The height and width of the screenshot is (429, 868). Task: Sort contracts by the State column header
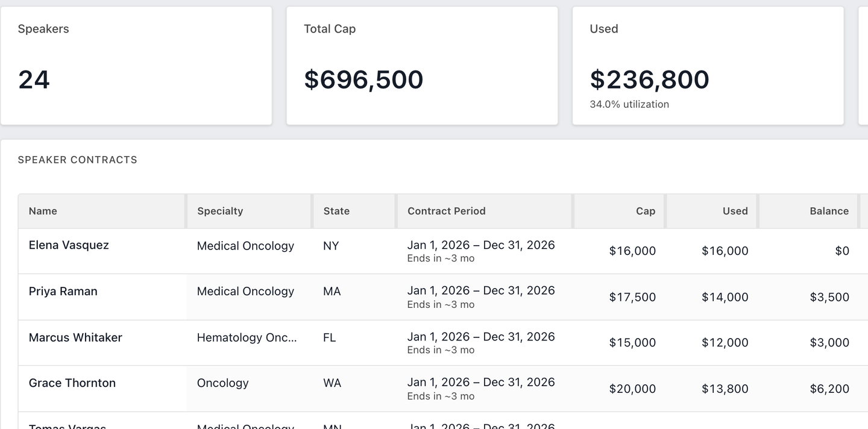pyautogui.click(x=354, y=211)
